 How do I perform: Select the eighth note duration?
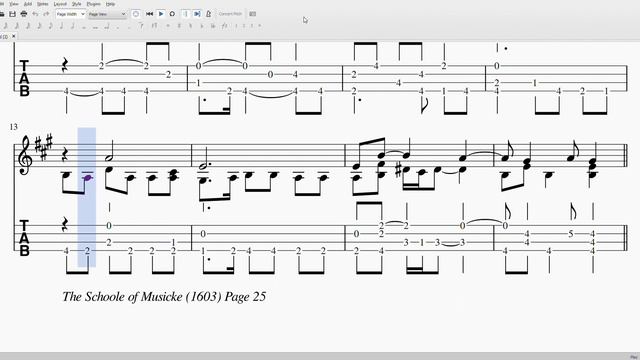click(50, 26)
